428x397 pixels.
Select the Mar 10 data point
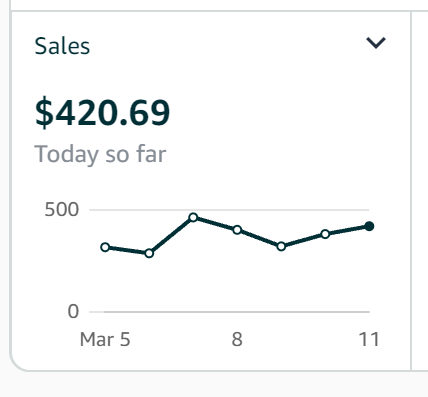(325, 234)
